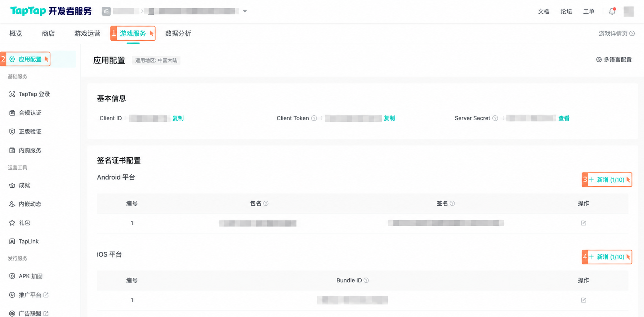This screenshot has width=644, height=317.
Task: Open the 游戏详情页 link
Action: click(613, 34)
